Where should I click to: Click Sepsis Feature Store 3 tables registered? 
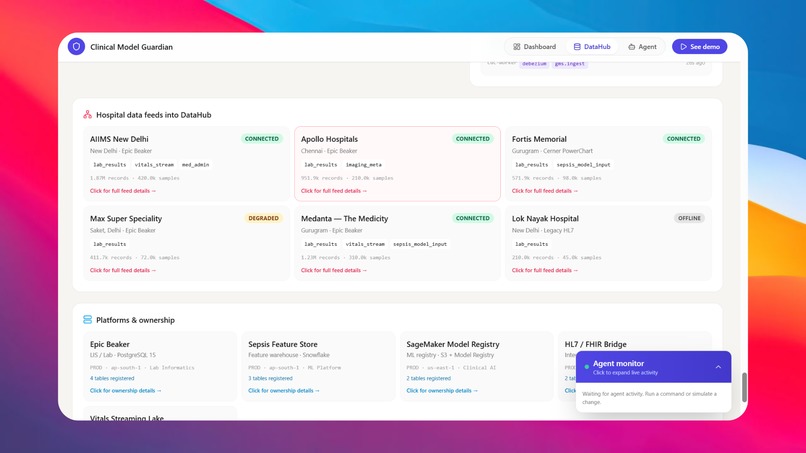[x=270, y=378]
